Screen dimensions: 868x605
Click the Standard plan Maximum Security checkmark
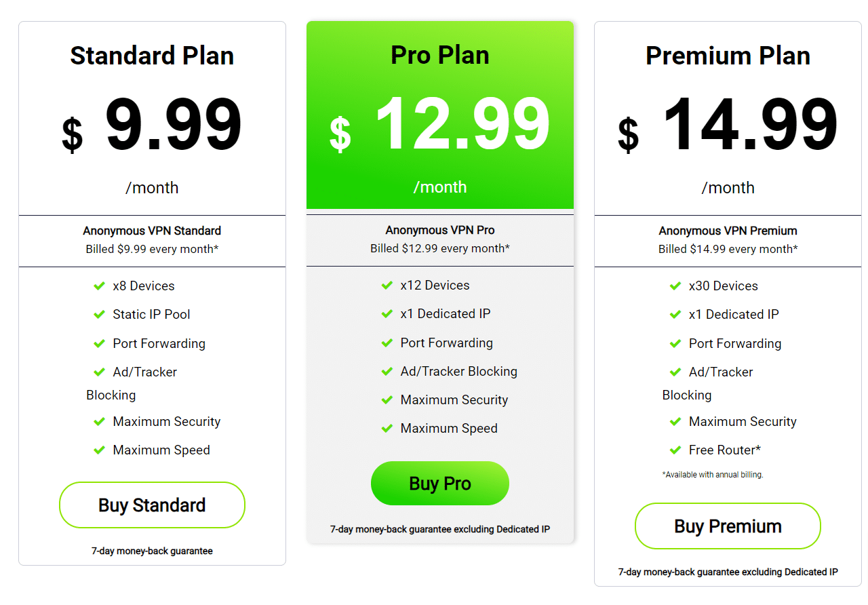click(99, 422)
